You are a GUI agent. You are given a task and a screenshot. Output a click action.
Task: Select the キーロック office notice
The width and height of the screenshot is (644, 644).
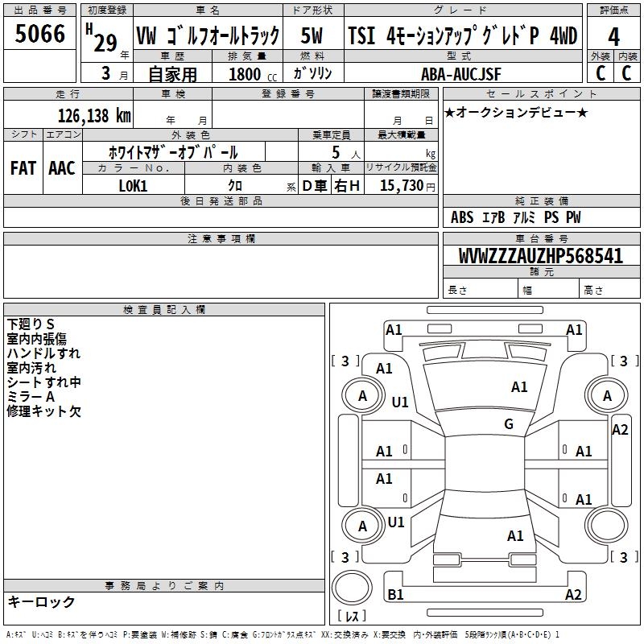(x=41, y=601)
